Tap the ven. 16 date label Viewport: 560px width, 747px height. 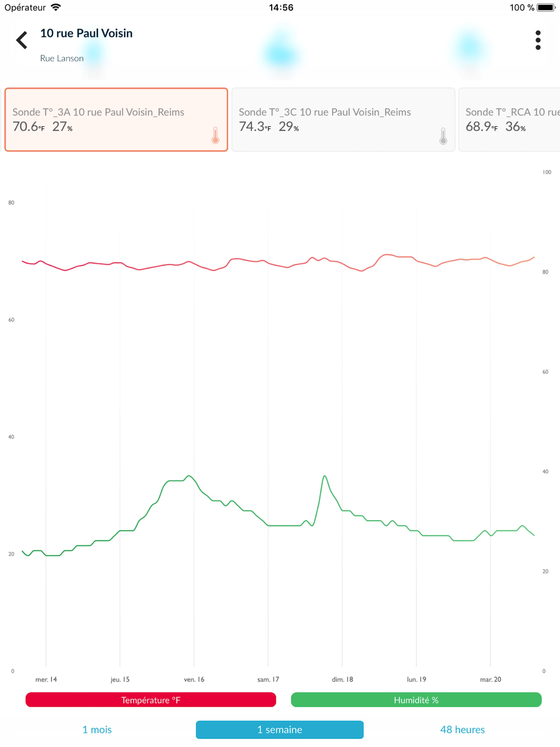point(194,679)
